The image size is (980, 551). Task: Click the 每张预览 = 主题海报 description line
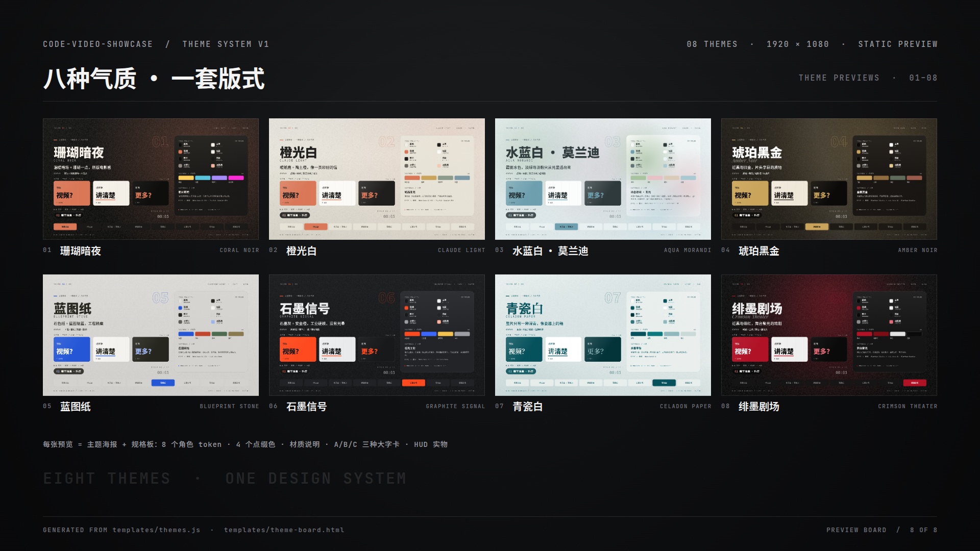coord(246,444)
